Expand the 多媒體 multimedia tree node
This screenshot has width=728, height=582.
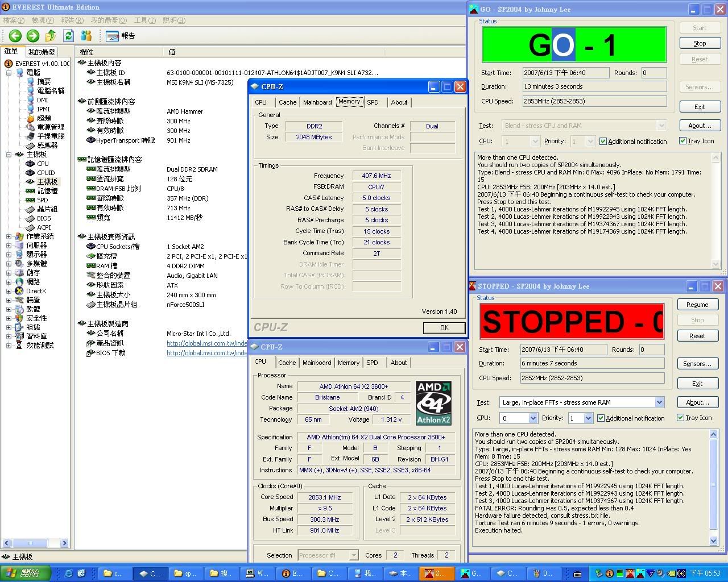tap(9, 264)
